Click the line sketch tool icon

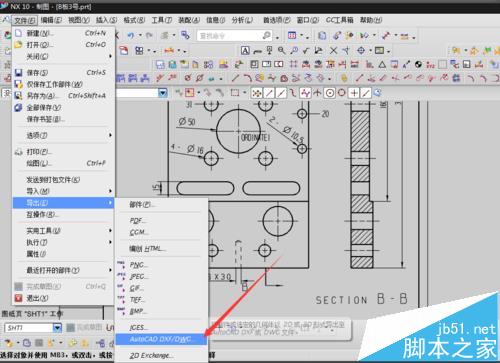click(x=235, y=78)
